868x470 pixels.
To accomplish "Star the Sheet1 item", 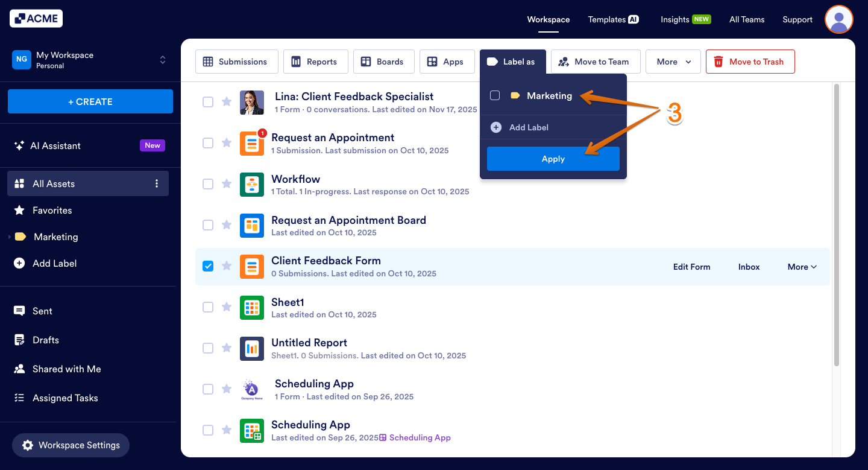I will click(227, 307).
